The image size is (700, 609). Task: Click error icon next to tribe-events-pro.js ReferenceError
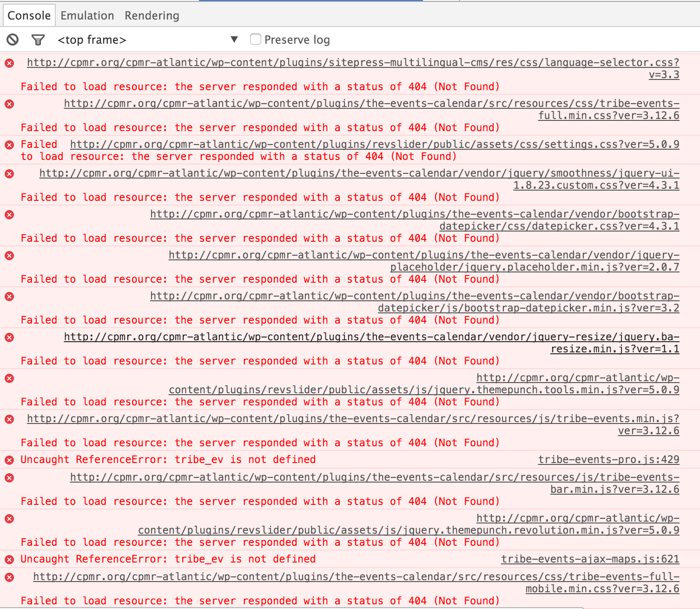pos(9,460)
